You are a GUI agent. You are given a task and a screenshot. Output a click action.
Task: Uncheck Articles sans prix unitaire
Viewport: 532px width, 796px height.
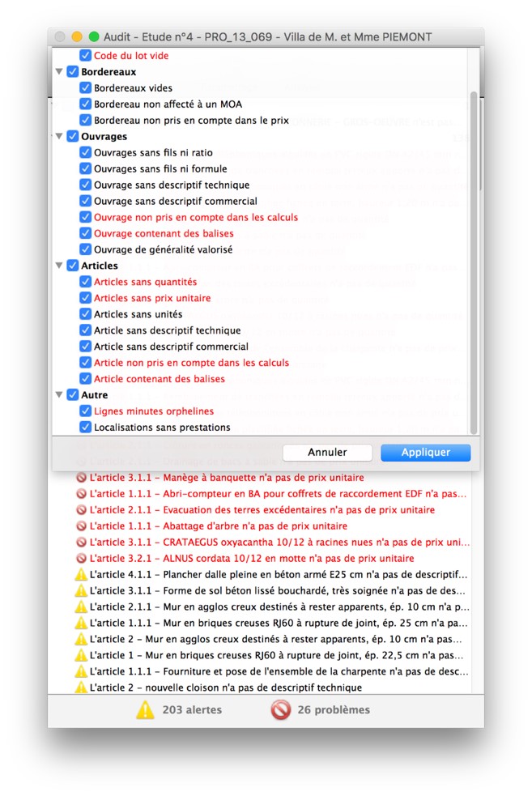[85, 298]
